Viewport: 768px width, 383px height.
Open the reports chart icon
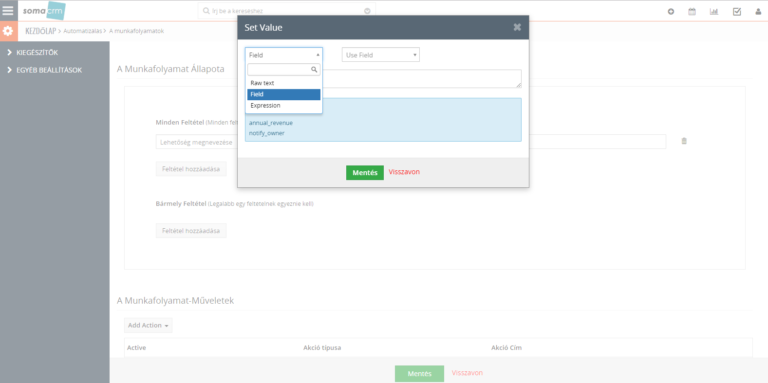pos(714,12)
